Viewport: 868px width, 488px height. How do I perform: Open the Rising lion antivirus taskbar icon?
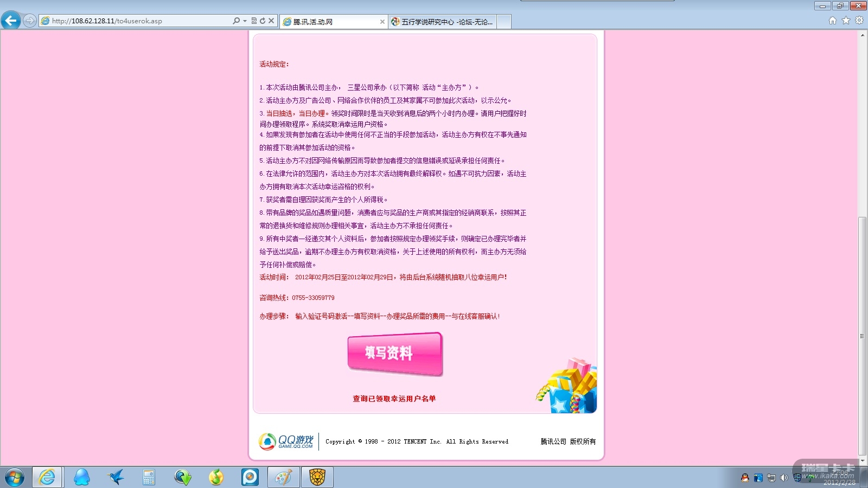(317, 477)
